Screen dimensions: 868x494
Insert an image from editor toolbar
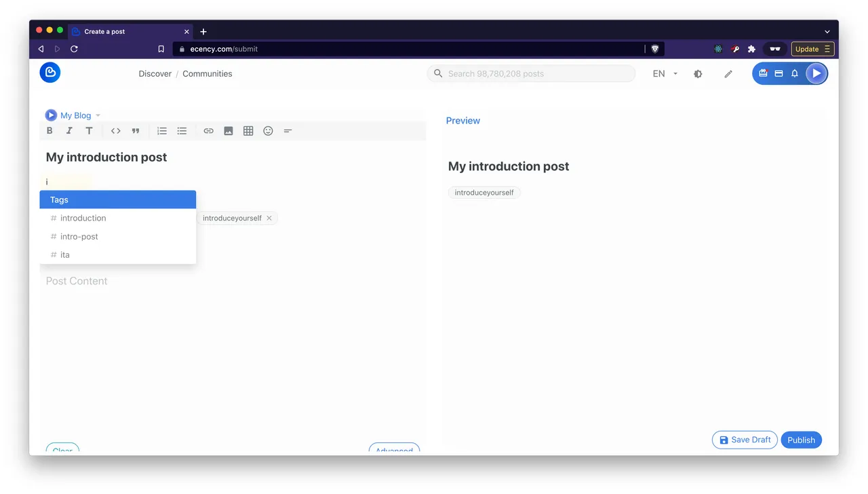pos(229,131)
